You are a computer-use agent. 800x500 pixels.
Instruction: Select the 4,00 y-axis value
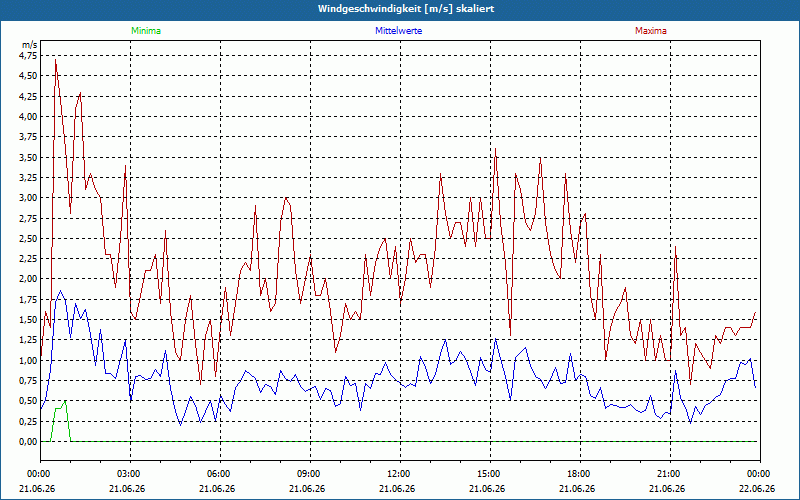point(28,116)
